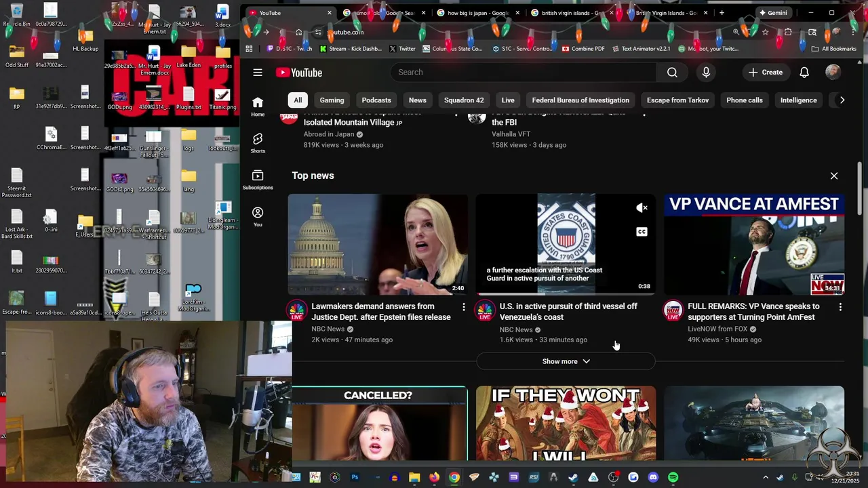Open the Lawmakers demand answers video thumbnail
This screenshot has height=488, width=868.
tap(378, 244)
